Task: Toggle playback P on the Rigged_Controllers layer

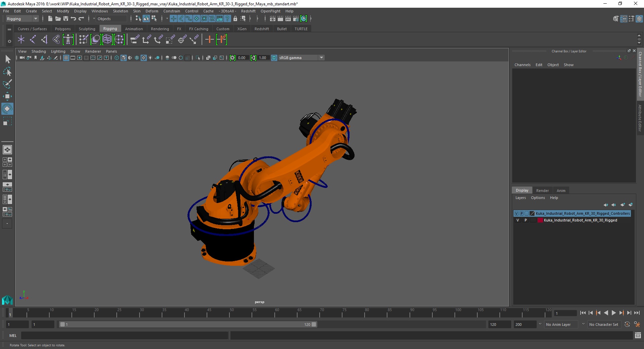Action: pyautogui.click(x=522, y=213)
